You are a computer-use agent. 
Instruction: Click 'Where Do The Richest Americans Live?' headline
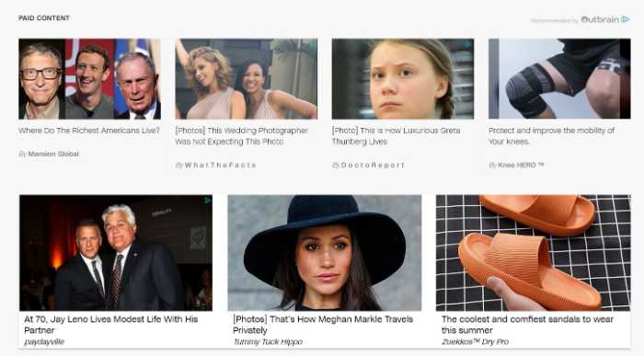tap(89, 131)
